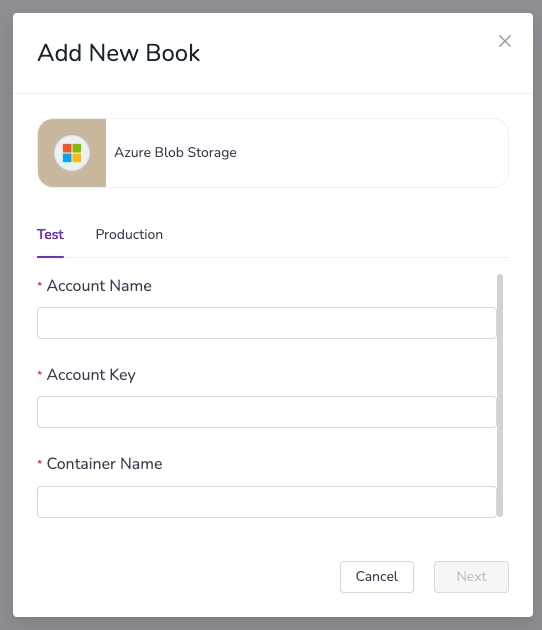The height and width of the screenshot is (630, 542).
Task: Focus the Account Name input field
Action: pyautogui.click(x=267, y=323)
